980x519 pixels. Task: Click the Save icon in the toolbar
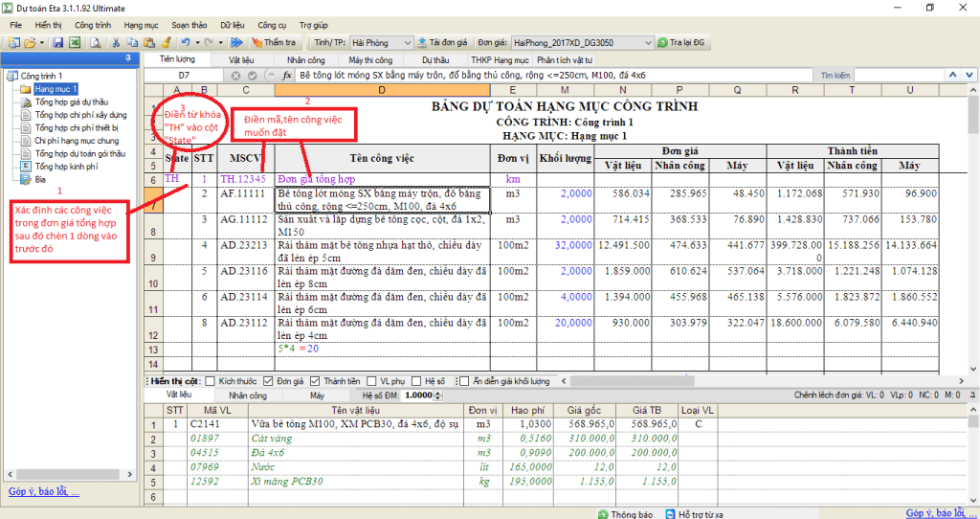coord(58,43)
